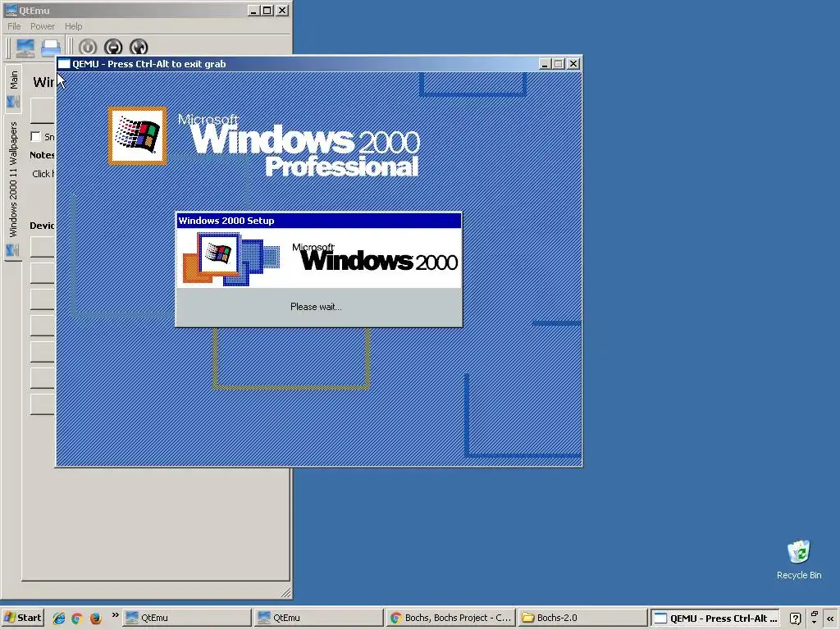Expand hidden tray icons double chevron
Image resolution: width=840 pixels, height=630 pixels.
tap(830, 619)
